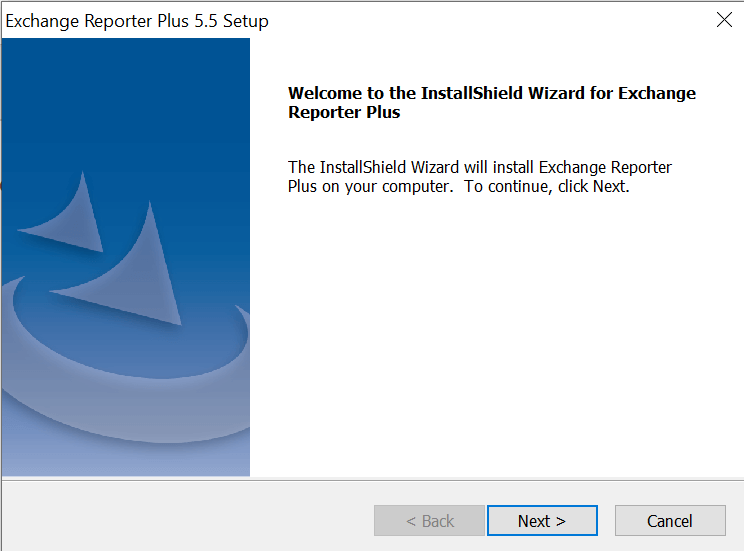Click "on your computer" in the description
This screenshot has width=744, height=551.
click(388, 187)
